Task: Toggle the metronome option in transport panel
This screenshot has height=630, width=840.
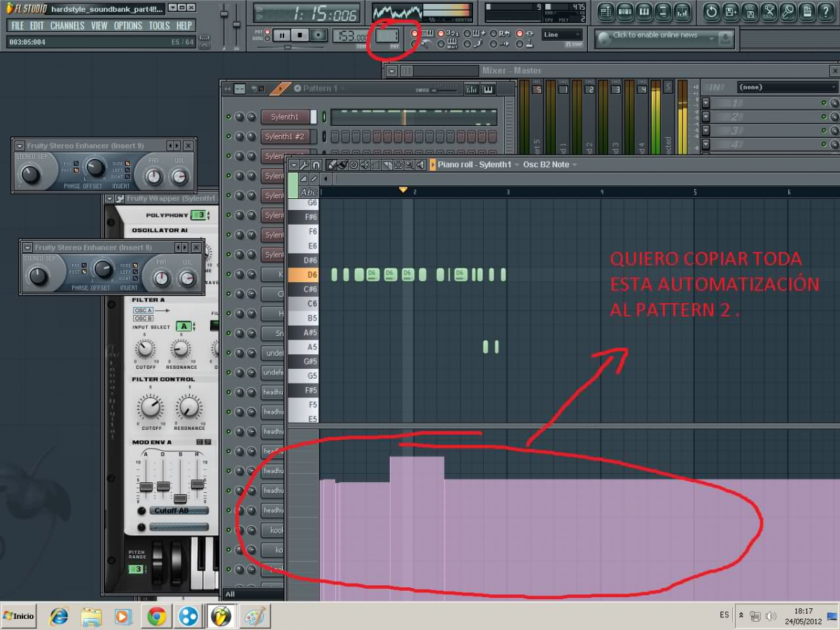Action: coord(414,44)
